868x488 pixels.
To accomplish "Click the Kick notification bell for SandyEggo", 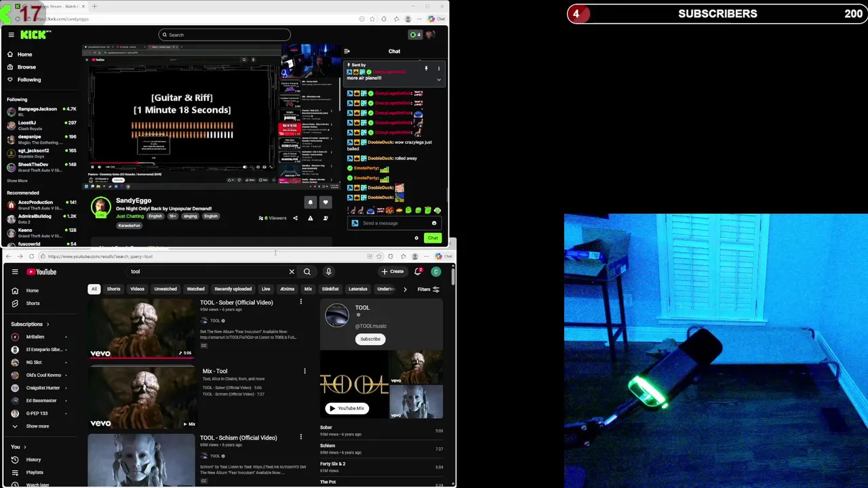I will [x=310, y=202].
